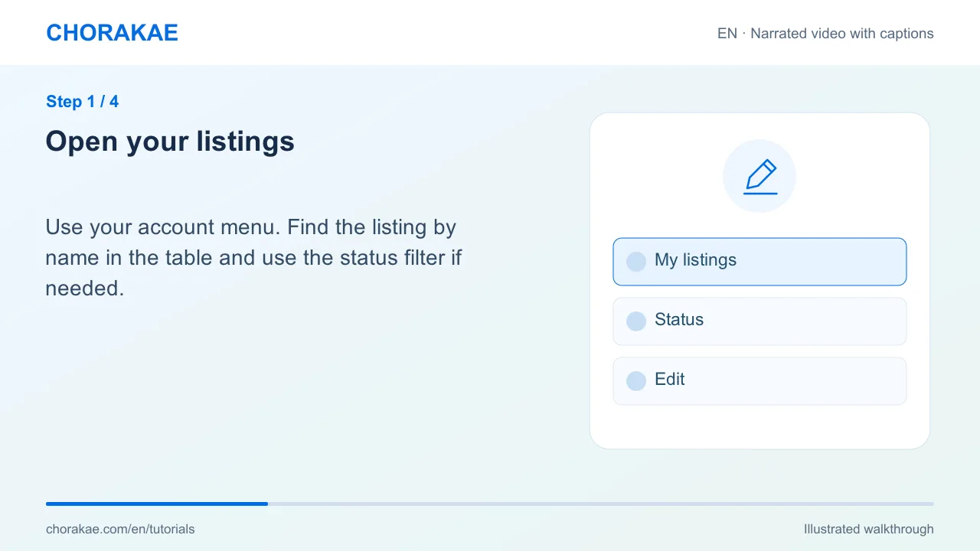Click the EN narrated video captions label

coord(825,34)
